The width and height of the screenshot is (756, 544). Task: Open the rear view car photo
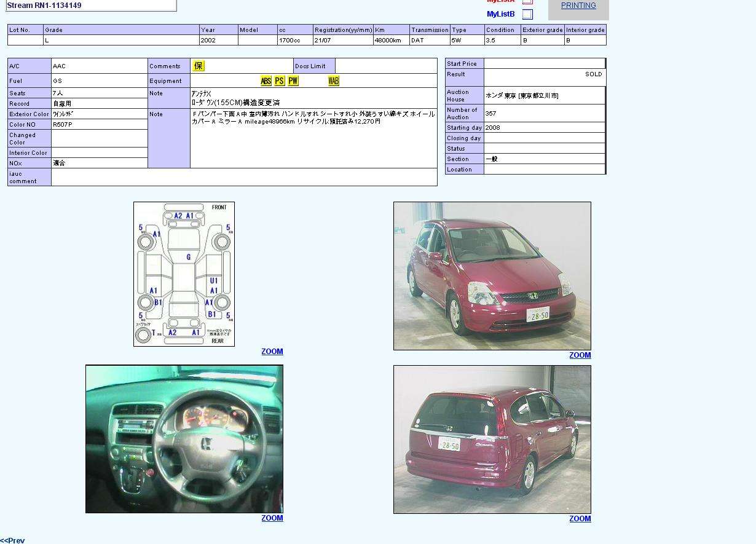click(x=492, y=440)
